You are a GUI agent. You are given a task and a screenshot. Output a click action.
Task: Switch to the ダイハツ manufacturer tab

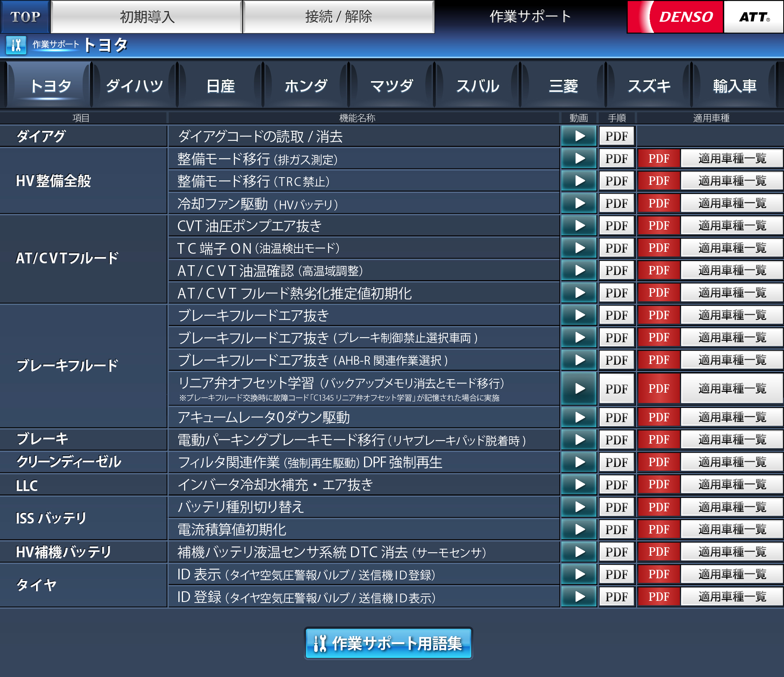tap(134, 86)
